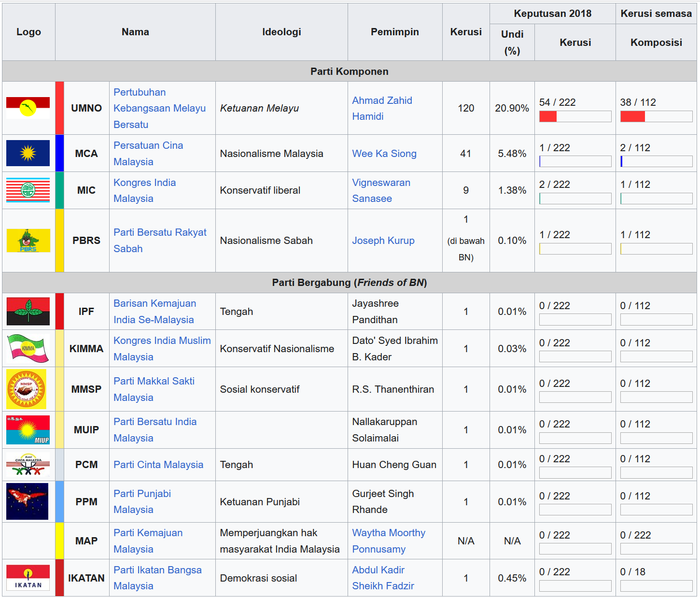This screenshot has height=598, width=700.
Task: Click the Parti Cinta Malaysia link
Action: click(158, 465)
